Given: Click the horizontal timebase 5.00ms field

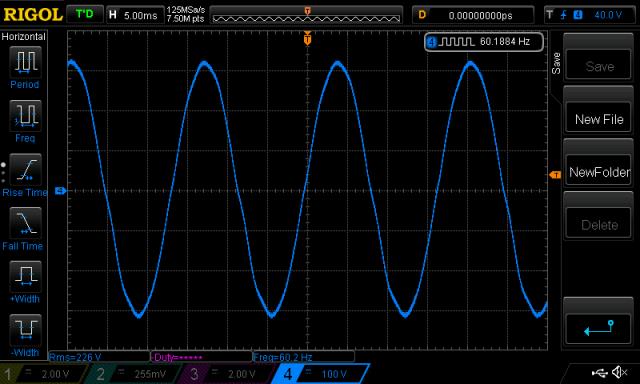Looking at the screenshot, I should (134, 15).
